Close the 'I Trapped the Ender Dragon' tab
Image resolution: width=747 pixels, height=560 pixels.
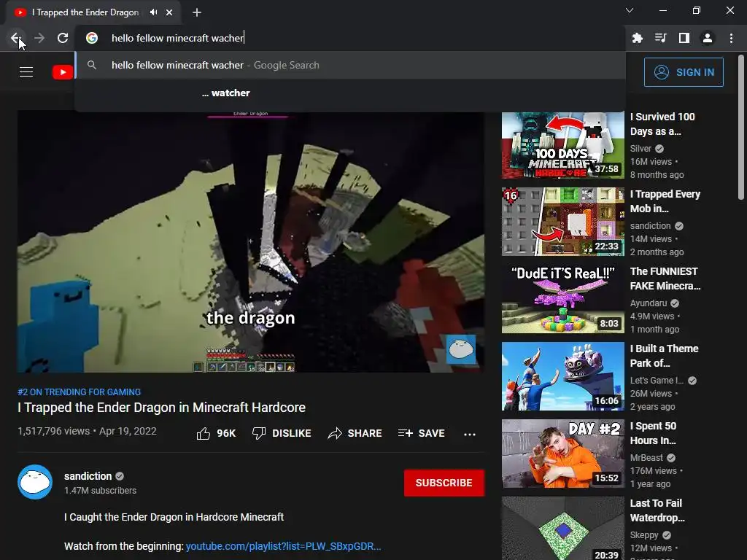point(169,12)
